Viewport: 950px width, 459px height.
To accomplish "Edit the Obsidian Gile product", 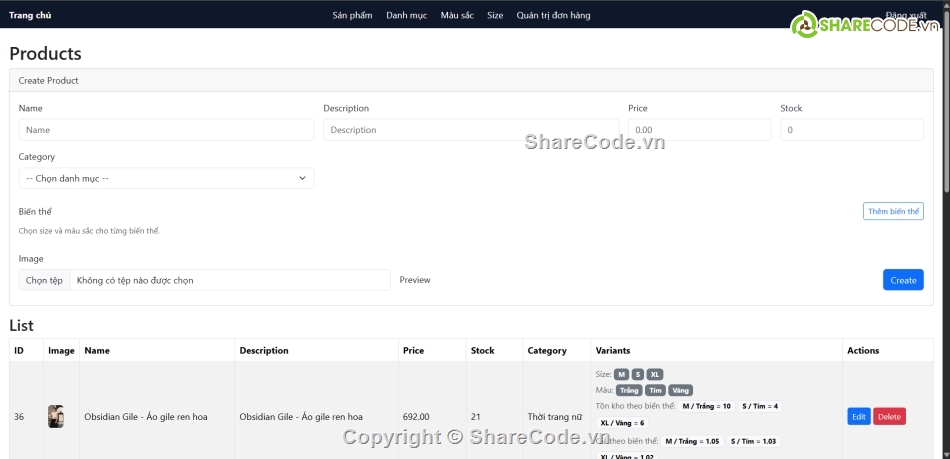I will (859, 417).
